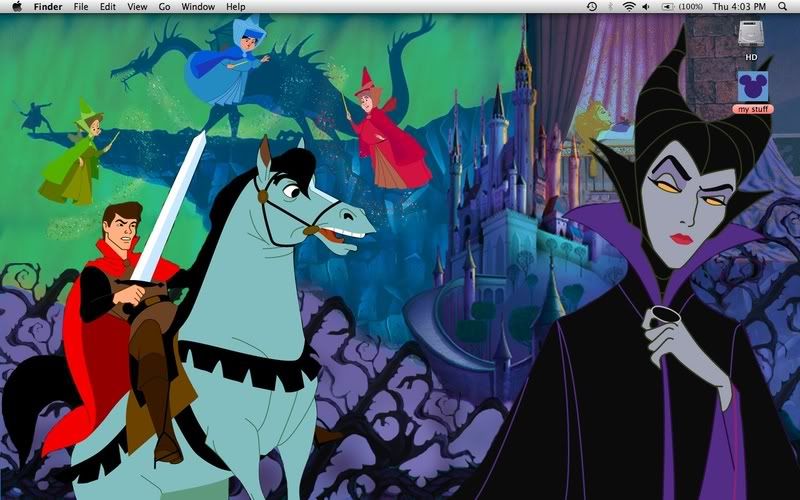Open the Finder application menu
This screenshot has width=800, height=500.
pyautogui.click(x=49, y=6)
